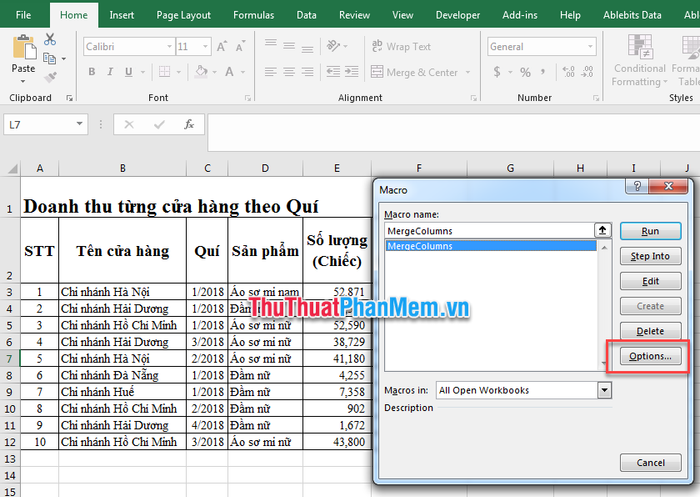This screenshot has width=700, height=497.
Task: Click Merge & Center
Action: (x=414, y=72)
